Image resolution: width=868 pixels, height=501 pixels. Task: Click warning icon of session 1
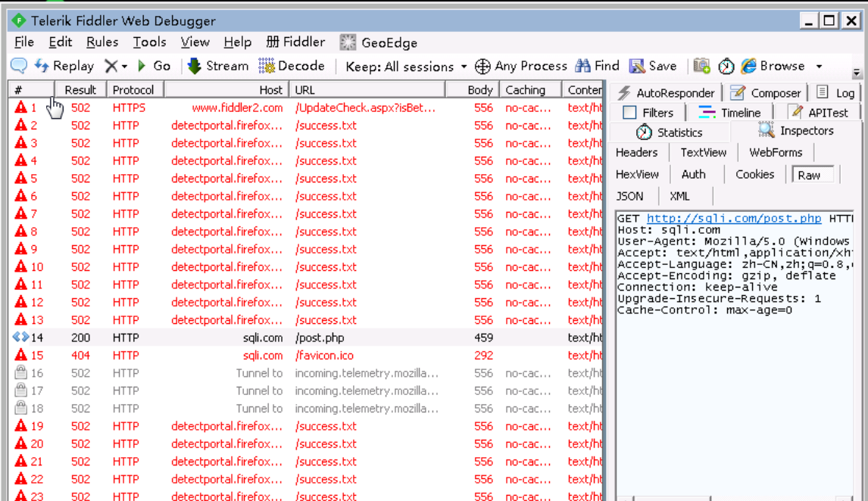[21, 107]
